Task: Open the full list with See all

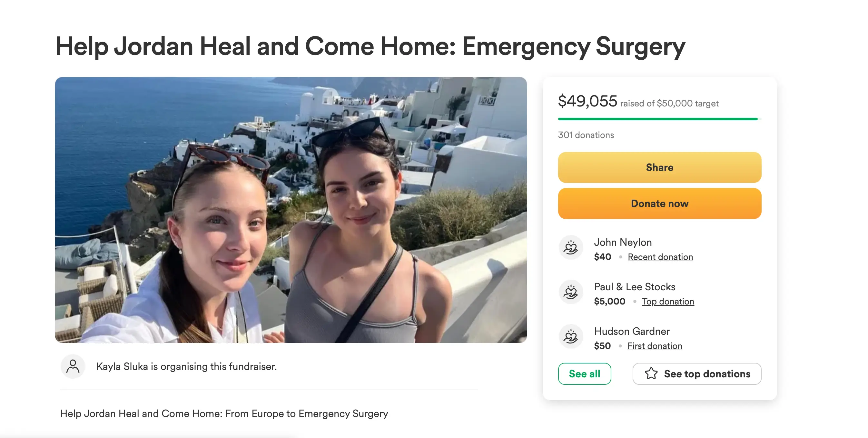Action: coord(584,373)
